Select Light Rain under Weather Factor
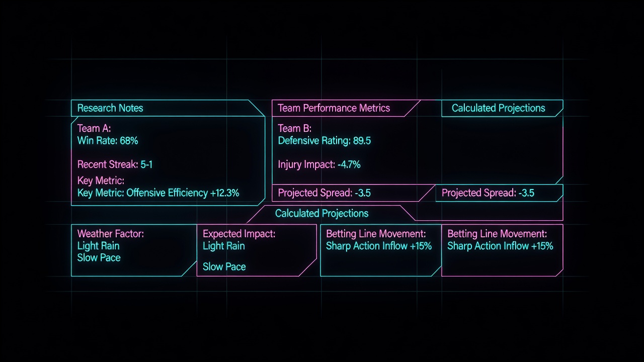644x362 pixels. 99,246
